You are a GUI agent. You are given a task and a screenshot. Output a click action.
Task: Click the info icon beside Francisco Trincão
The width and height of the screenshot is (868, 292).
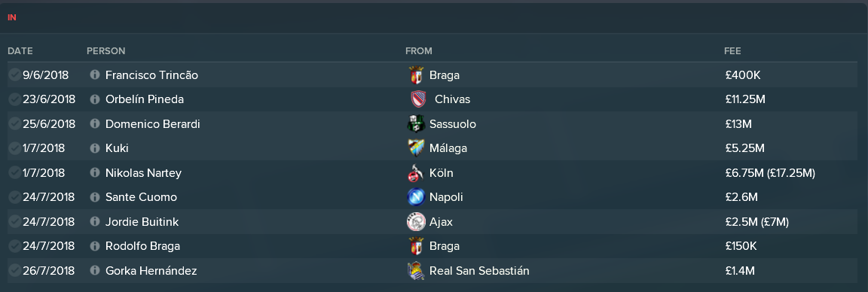[95, 75]
